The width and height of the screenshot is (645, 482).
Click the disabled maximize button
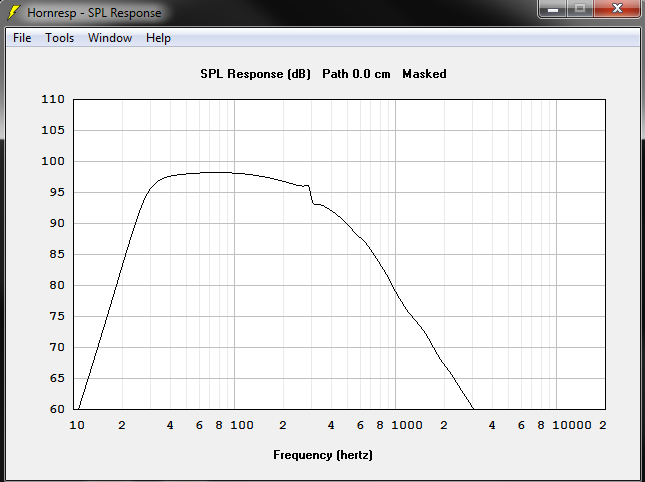tap(580, 8)
